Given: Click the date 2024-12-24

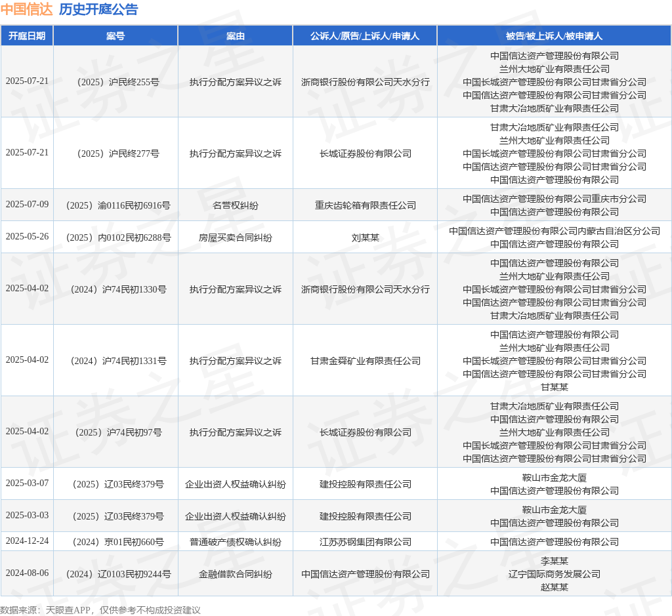Looking at the screenshot, I should [x=27, y=541].
